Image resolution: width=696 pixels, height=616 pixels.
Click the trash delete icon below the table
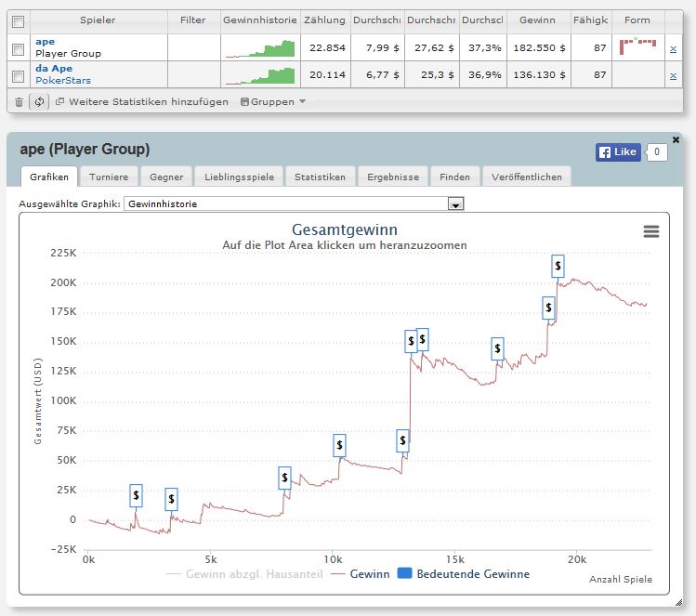coord(19,102)
